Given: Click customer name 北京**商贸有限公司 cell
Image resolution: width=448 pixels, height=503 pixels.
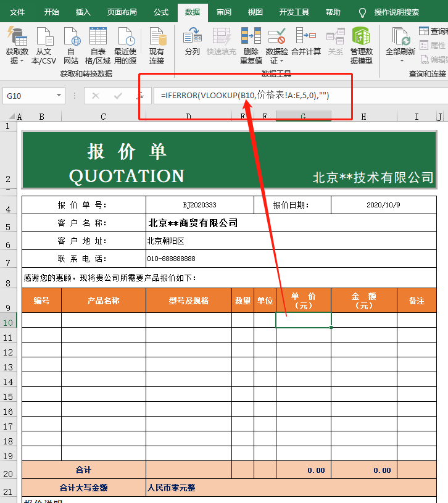Looking at the screenshot, I should [x=291, y=223].
